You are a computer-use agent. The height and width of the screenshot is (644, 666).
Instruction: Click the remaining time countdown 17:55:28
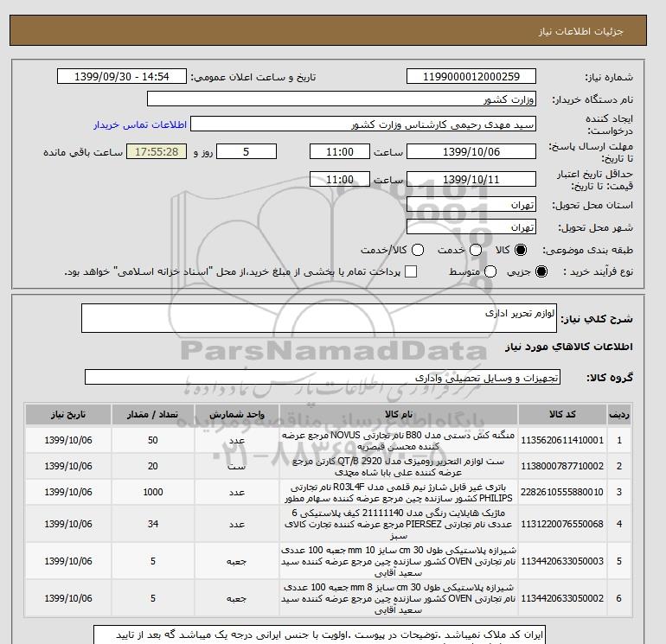pos(157,151)
